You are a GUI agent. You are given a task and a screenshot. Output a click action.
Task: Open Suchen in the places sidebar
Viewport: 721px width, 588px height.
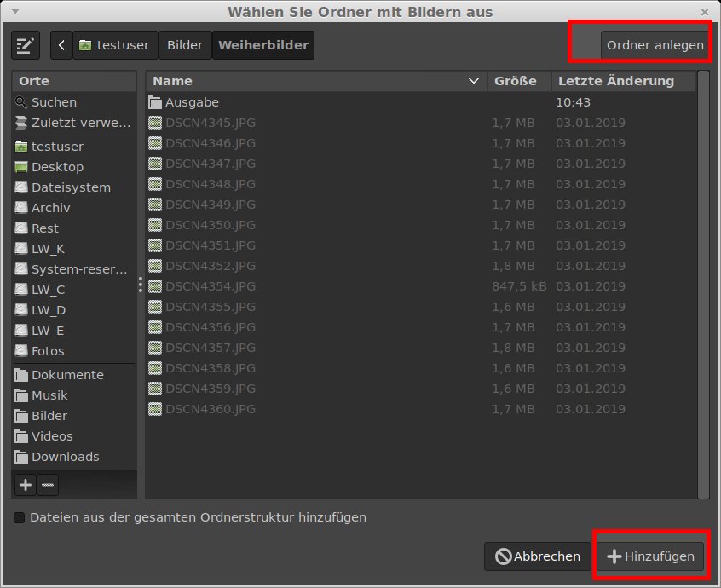coord(74,102)
